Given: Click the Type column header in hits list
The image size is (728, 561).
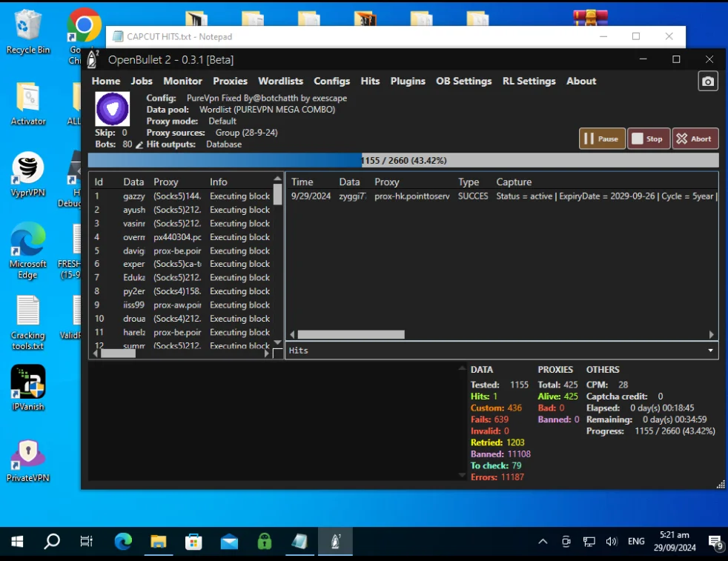Looking at the screenshot, I should tap(469, 182).
